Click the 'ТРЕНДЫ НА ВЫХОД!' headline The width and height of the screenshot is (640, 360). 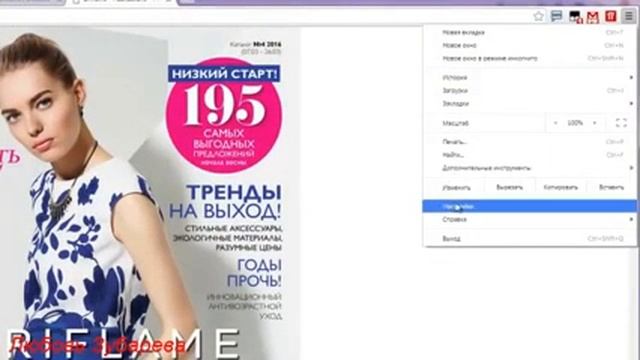pyautogui.click(x=225, y=202)
